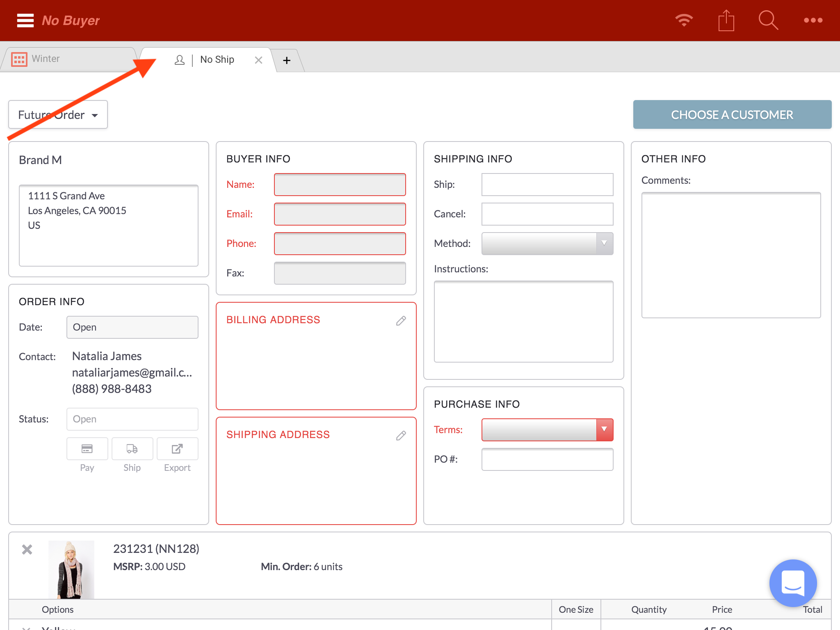The image size is (840, 630).
Task: Edit billing address with pencil icon
Action: click(x=401, y=321)
